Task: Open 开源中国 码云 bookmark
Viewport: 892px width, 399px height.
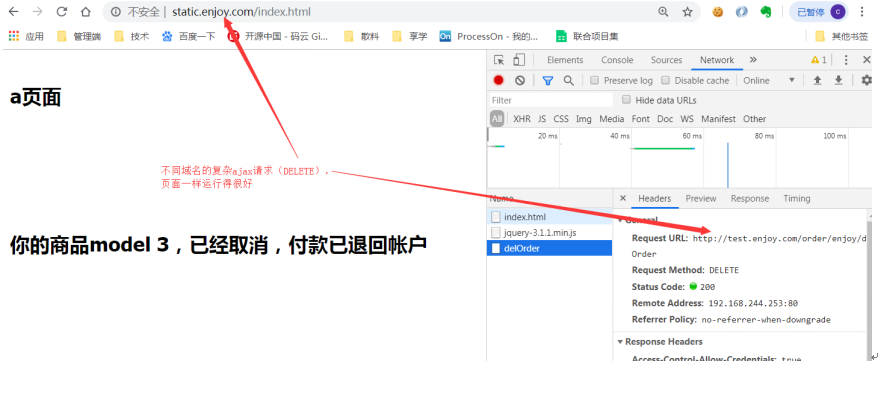Action: tap(278, 36)
